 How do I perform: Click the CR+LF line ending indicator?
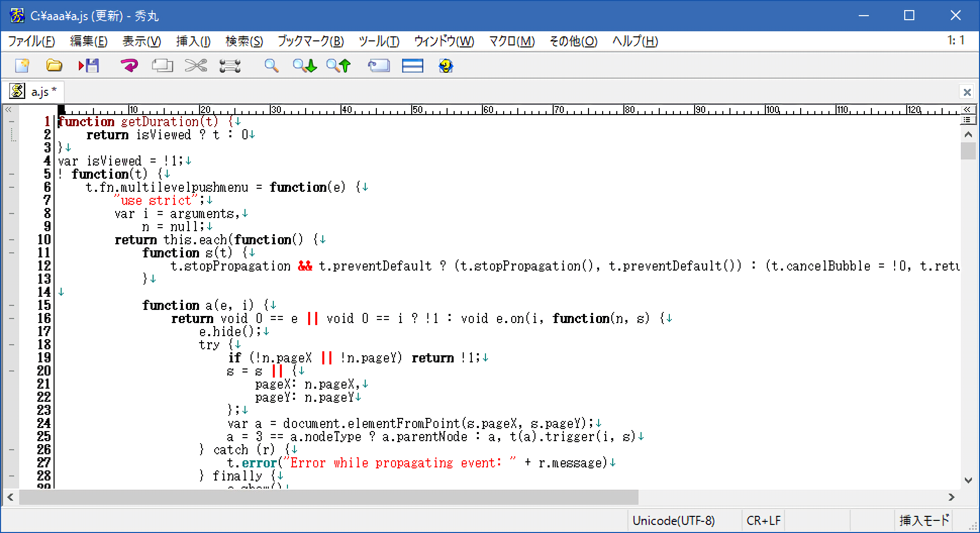click(x=763, y=520)
